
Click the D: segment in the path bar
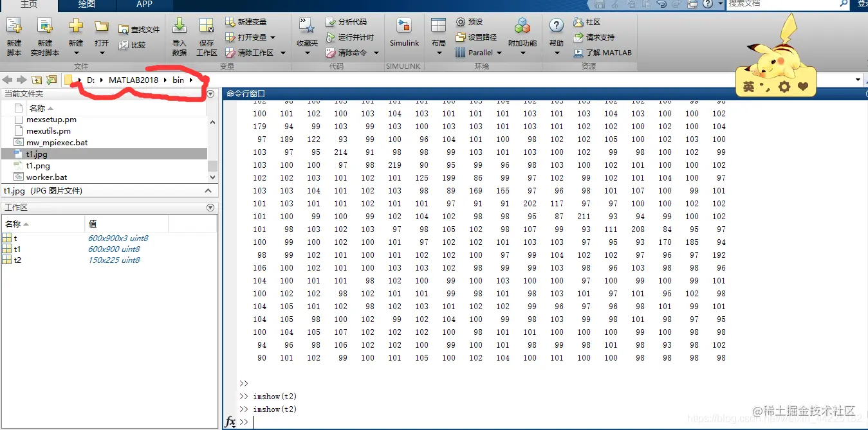(x=91, y=80)
